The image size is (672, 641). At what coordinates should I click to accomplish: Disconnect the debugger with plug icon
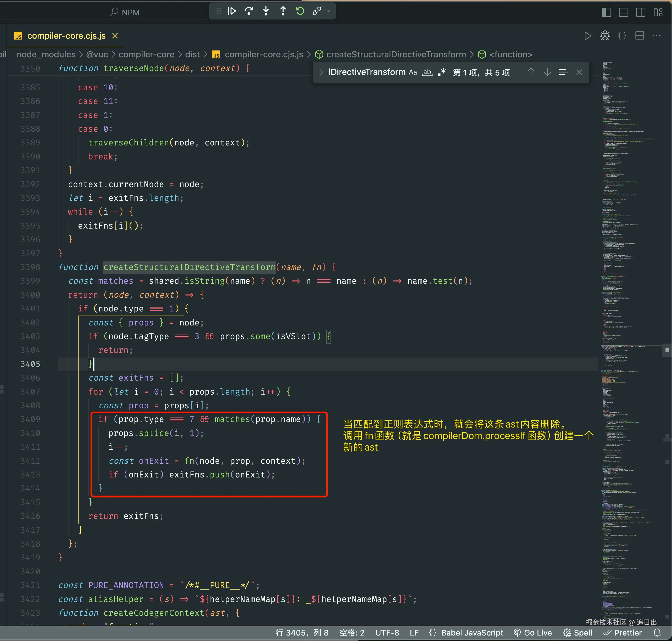pyautogui.click(x=317, y=11)
